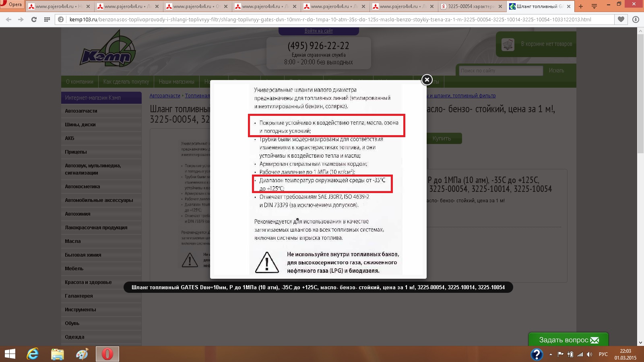Open 'Красота и здоровье' sidebar category
Viewport: 644px width, 362px height.
tap(101, 282)
